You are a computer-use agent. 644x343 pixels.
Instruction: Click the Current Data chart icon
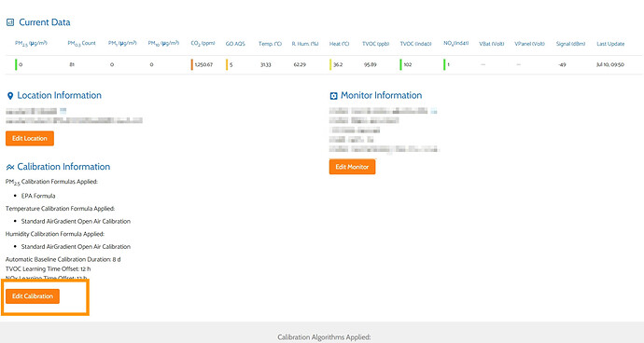(10, 22)
